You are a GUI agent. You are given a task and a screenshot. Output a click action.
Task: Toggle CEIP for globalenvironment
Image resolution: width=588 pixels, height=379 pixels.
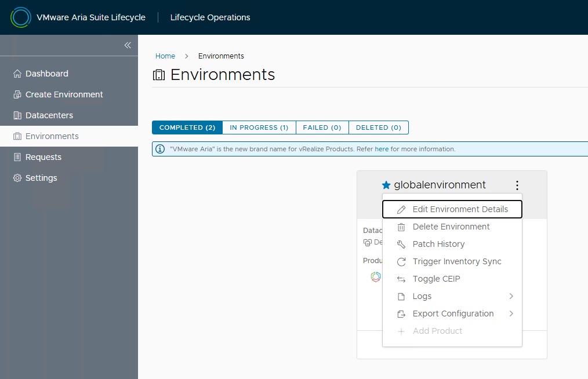click(x=436, y=279)
